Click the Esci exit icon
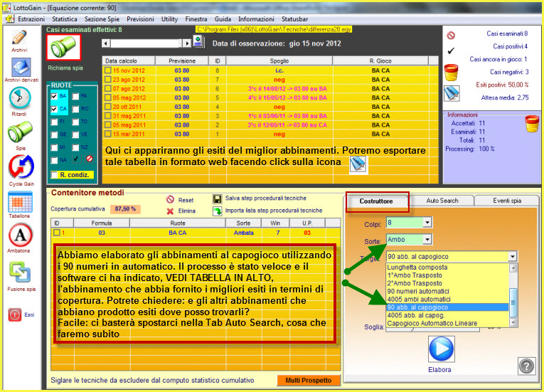This screenshot has height=392, width=544. pyautogui.click(x=15, y=315)
